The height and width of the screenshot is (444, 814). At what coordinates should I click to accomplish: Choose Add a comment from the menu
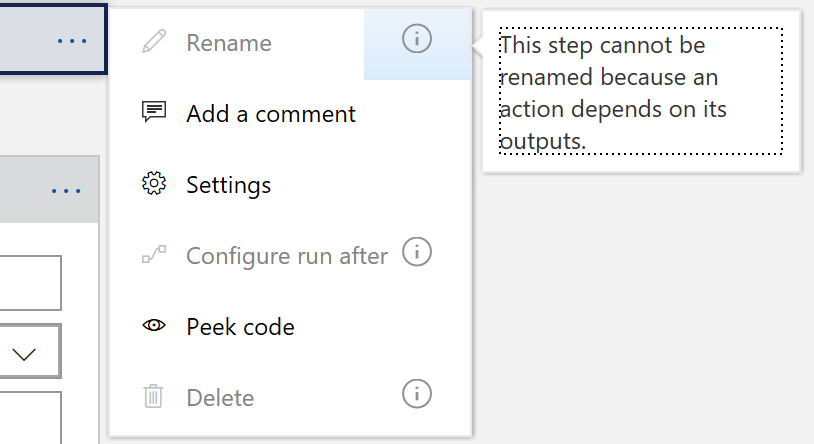[x=271, y=114]
